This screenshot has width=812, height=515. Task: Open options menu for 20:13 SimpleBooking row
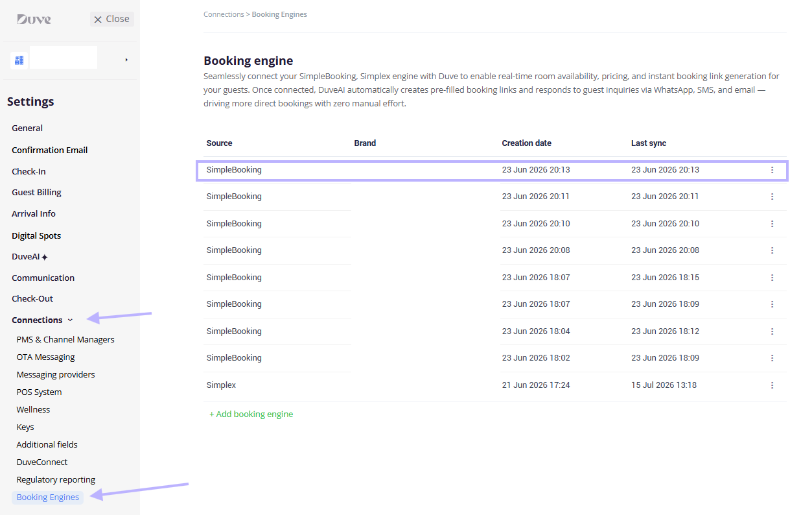coord(772,170)
